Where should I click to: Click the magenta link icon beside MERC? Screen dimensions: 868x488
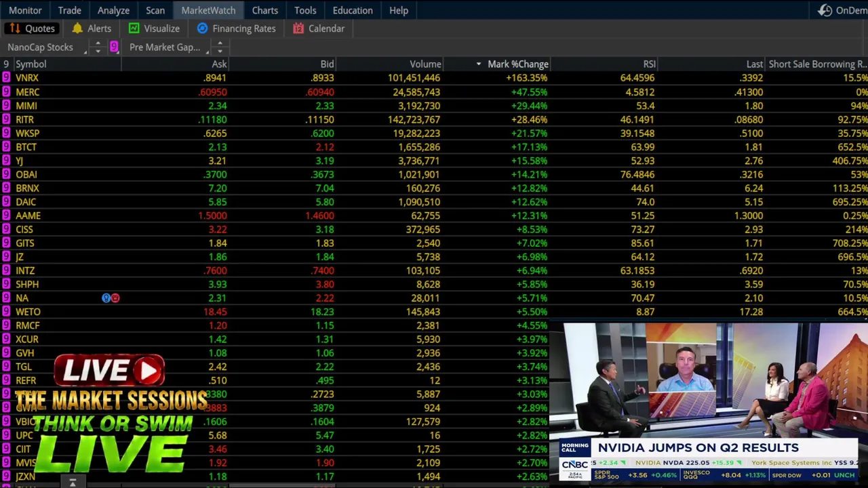click(x=6, y=91)
